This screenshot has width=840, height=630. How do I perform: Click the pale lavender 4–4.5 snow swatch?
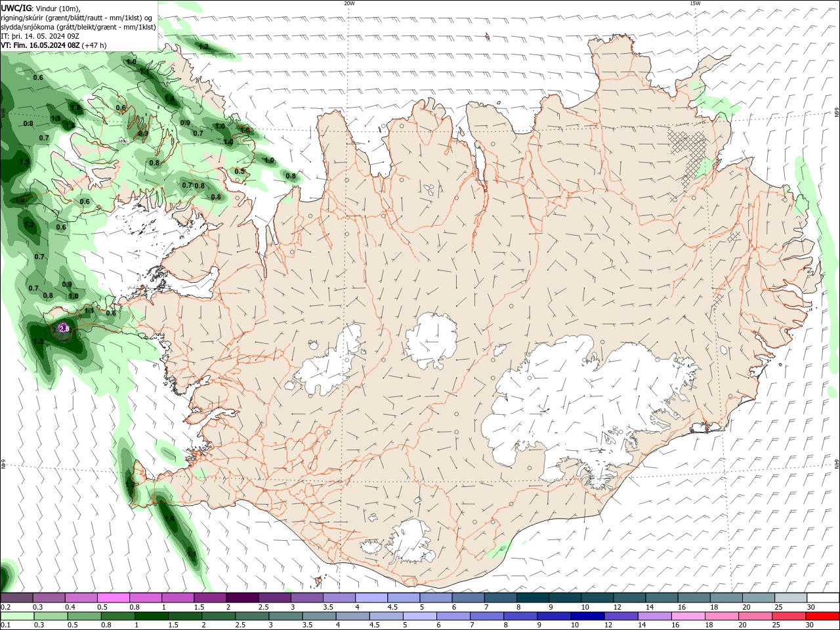point(371,598)
